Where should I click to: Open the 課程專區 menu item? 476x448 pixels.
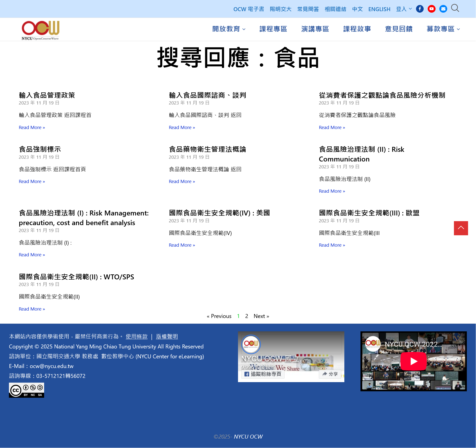[x=273, y=29]
